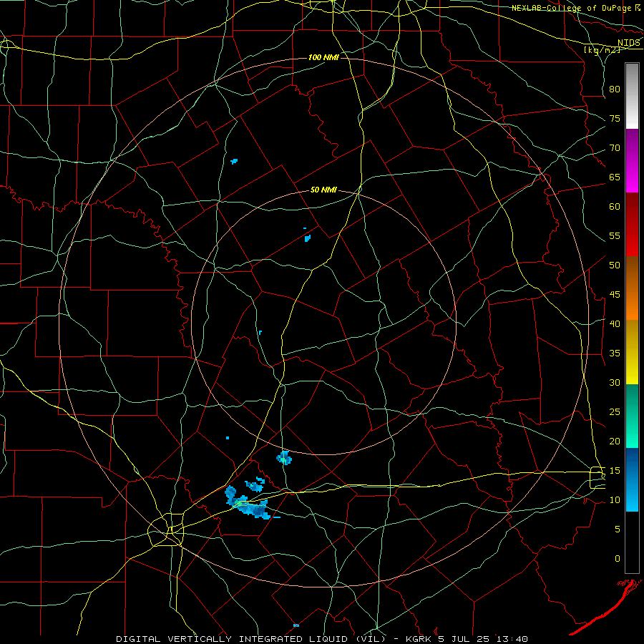Select the "80" value on the scale
Image resolution: width=644 pixels, height=644 pixels.
[x=615, y=89]
